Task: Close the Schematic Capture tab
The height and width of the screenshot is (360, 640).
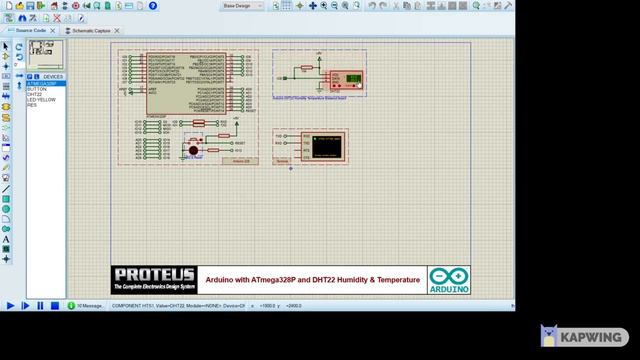Action: click(117, 31)
